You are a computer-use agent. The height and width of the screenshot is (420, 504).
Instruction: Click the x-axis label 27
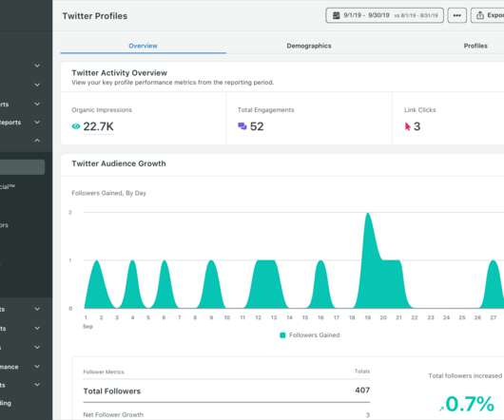coord(494,317)
